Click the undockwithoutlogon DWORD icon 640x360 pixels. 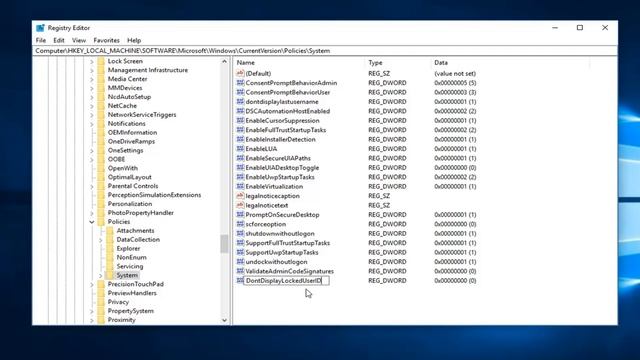tap(240, 261)
